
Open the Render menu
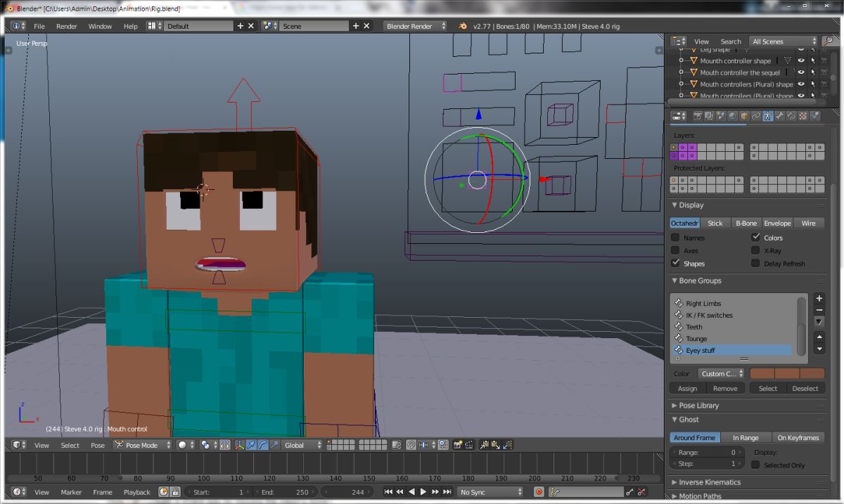tap(67, 26)
